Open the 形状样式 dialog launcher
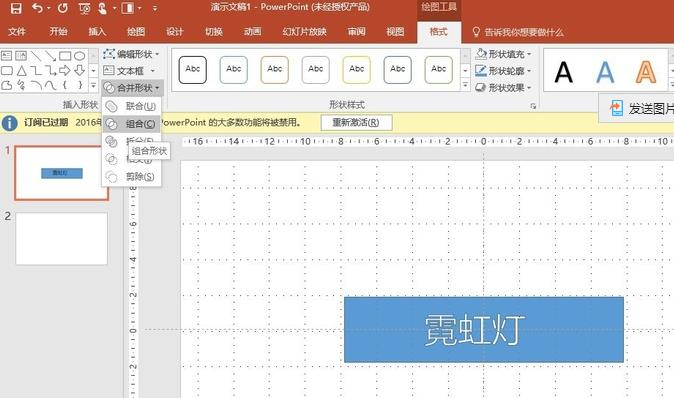This screenshot has width=674, height=398. 533,106
